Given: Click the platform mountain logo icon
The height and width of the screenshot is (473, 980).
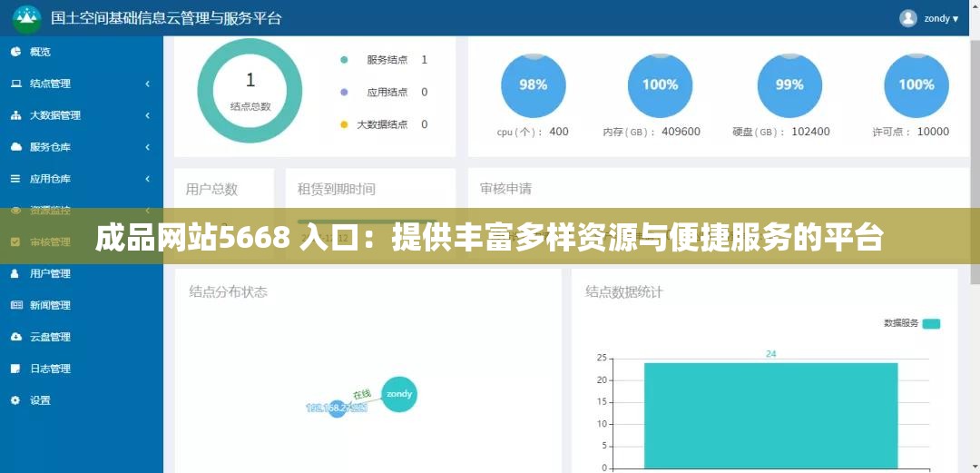Looking at the screenshot, I should (x=27, y=19).
